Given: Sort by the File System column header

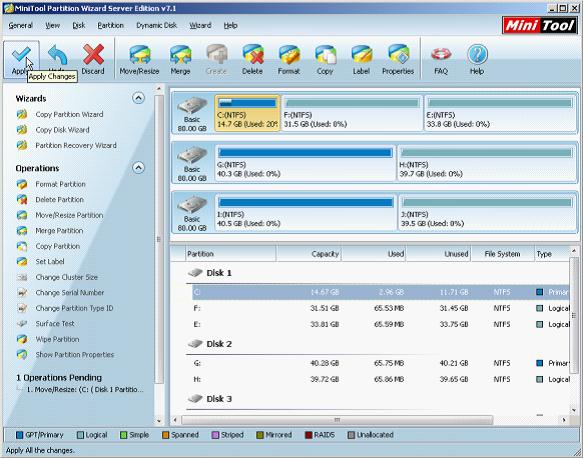Looking at the screenshot, I should coord(502,254).
